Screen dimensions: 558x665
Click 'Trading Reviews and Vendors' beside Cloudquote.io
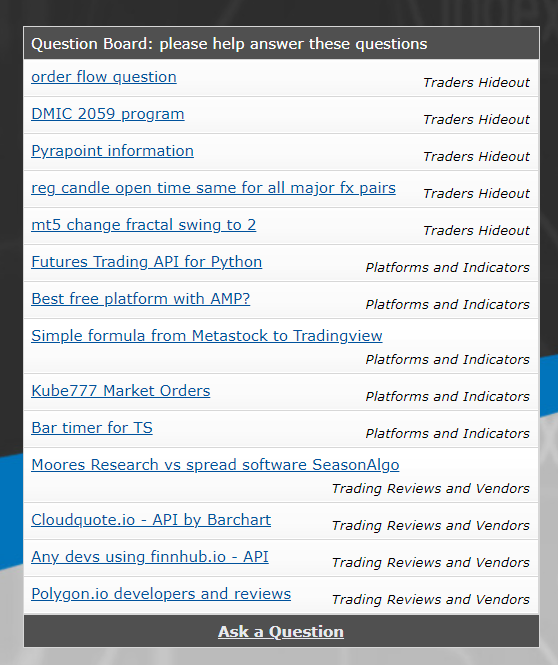coord(431,525)
